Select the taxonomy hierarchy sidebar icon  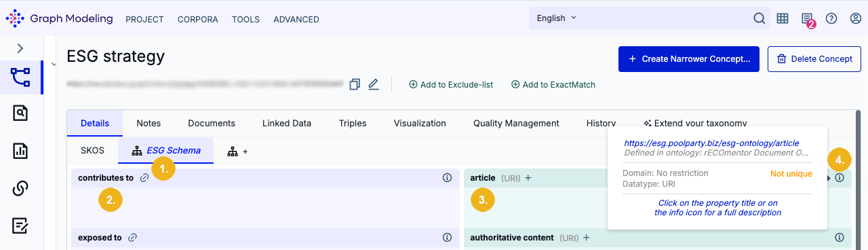(x=21, y=77)
